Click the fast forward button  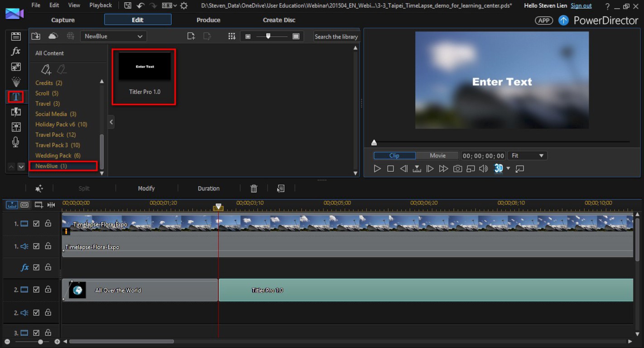click(x=443, y=169)
